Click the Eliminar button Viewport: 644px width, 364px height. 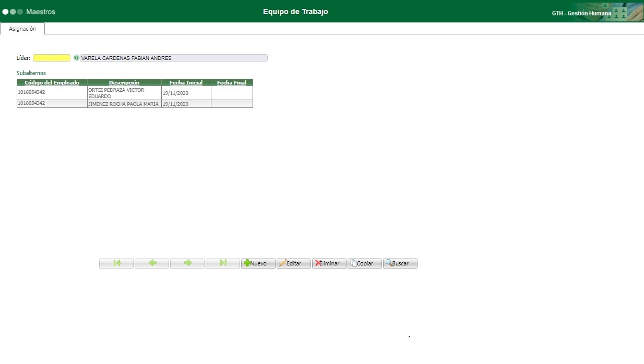coord(329,263)
